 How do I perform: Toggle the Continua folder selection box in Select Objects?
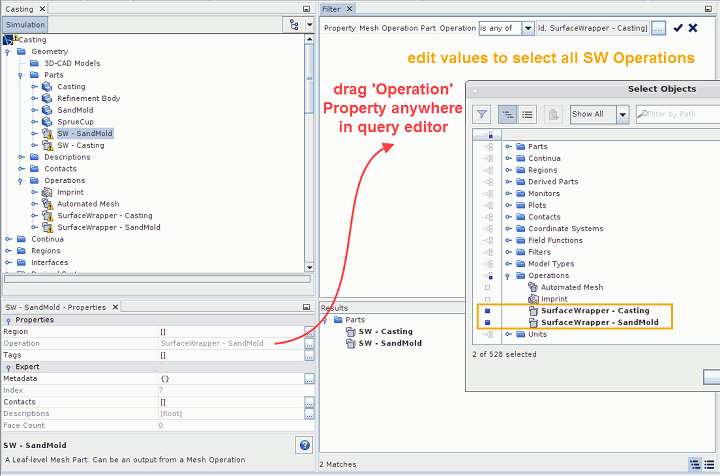490,158
